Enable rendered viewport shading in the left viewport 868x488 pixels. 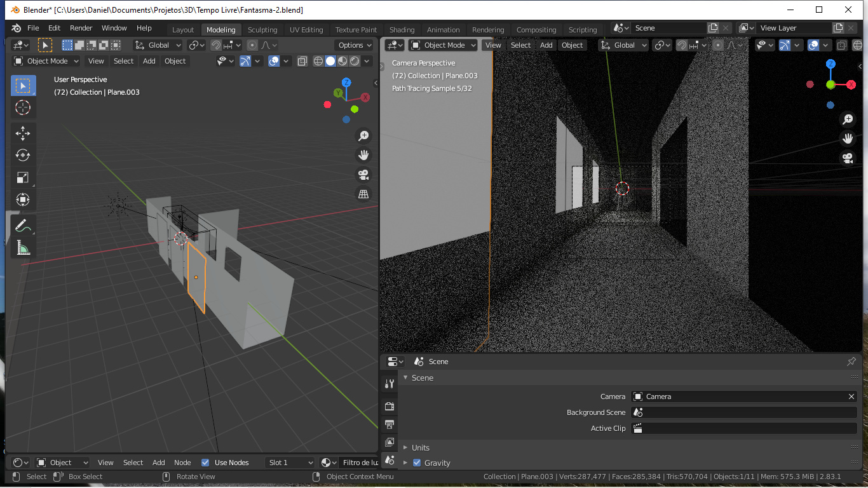pyautogui.click(x=354, y=60)
